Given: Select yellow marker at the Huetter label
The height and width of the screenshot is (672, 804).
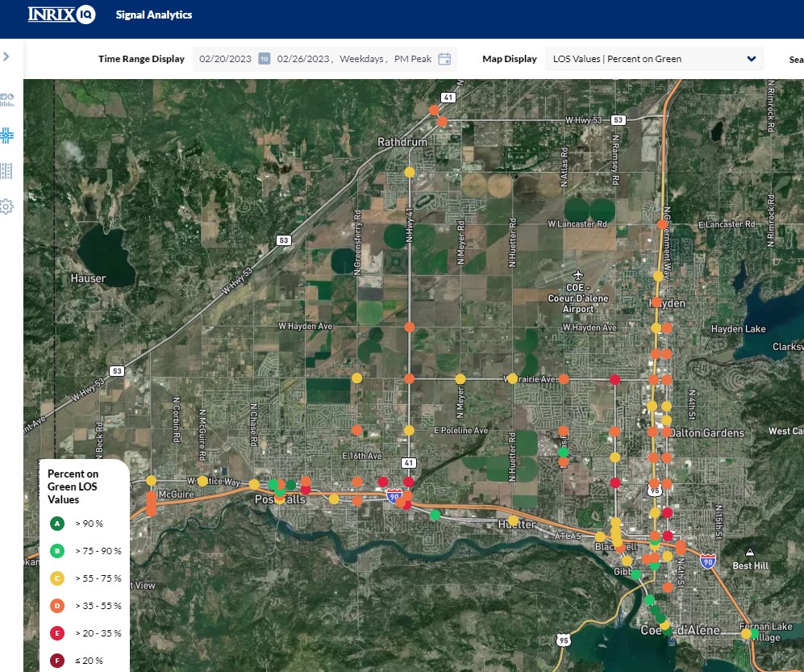Looking at the screenshot, I should [513, 520].
